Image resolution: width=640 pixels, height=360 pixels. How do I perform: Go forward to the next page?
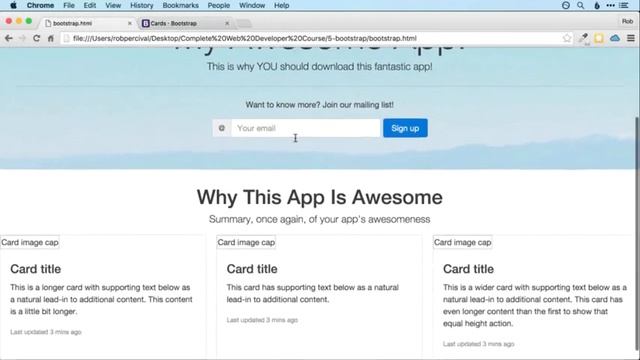(22, 38)
